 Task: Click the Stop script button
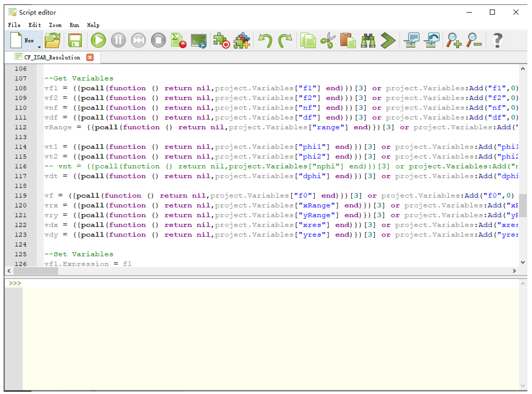158,40
